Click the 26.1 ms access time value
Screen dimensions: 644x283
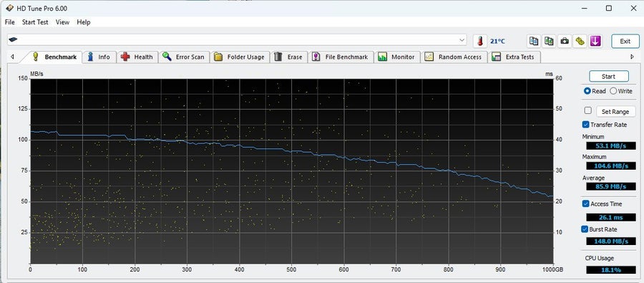611,217
